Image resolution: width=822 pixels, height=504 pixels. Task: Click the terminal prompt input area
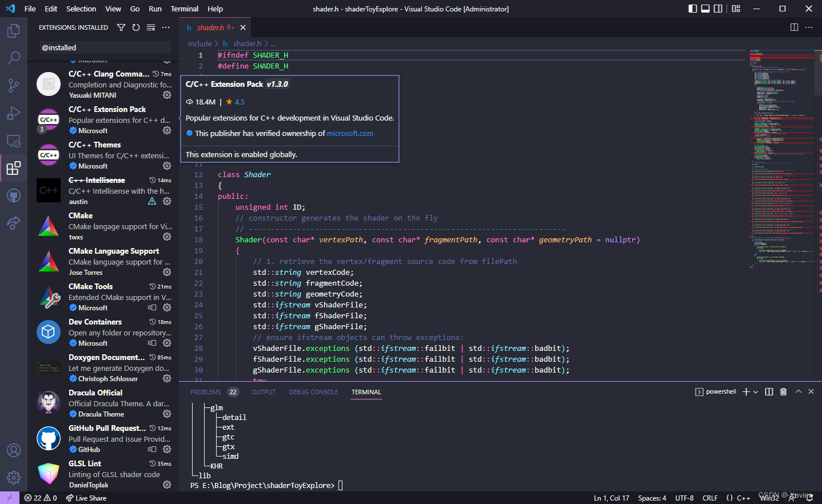pyautogui.click(x=341, y=485)
